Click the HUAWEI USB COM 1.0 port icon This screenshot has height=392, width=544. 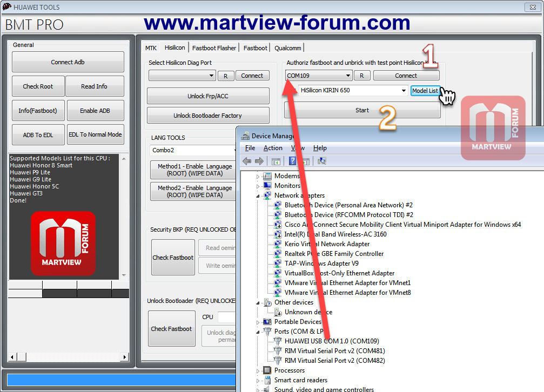[278, 341]
